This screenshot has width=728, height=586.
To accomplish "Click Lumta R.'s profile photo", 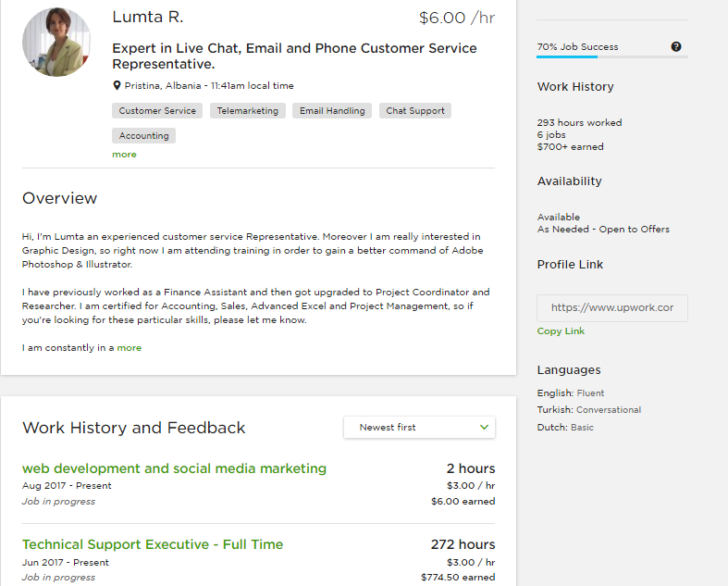I will tap(56, 42).
